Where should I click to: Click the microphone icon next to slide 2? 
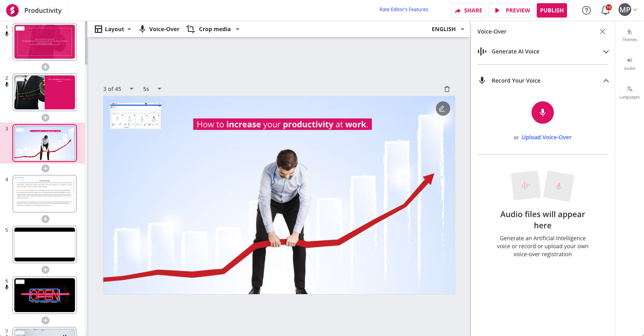pyautogui.click(x=7, y=85)
